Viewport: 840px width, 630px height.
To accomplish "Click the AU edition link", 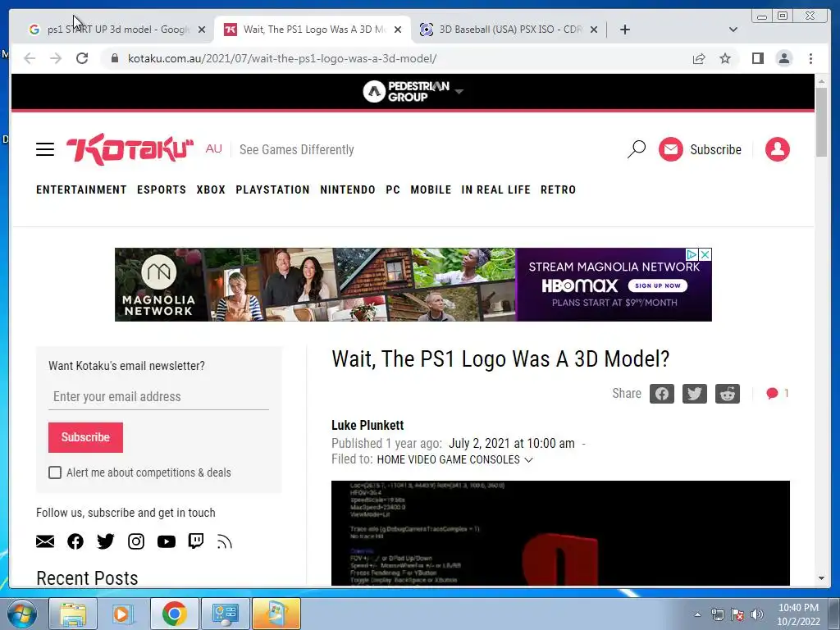I will 213,149.
